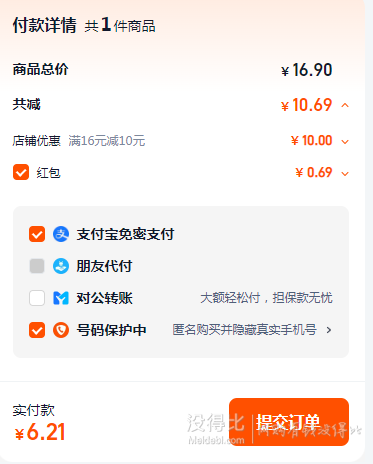Submit the order with 提交订单
This screenshot has width=373, height=464.
tap(289, 422)
